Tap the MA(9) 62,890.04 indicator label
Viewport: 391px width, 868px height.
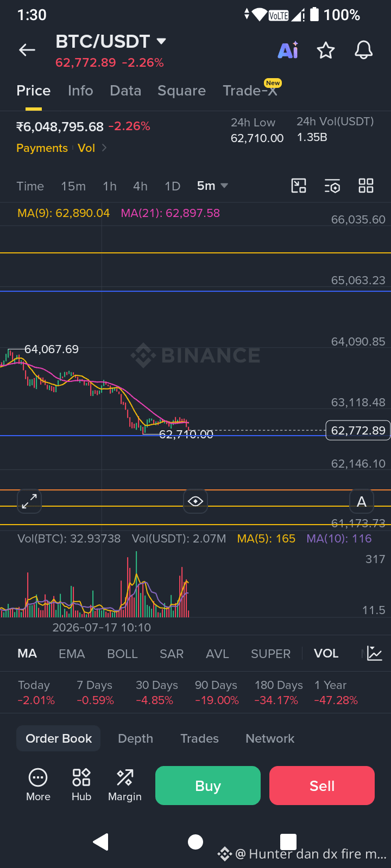click(64, 213)
